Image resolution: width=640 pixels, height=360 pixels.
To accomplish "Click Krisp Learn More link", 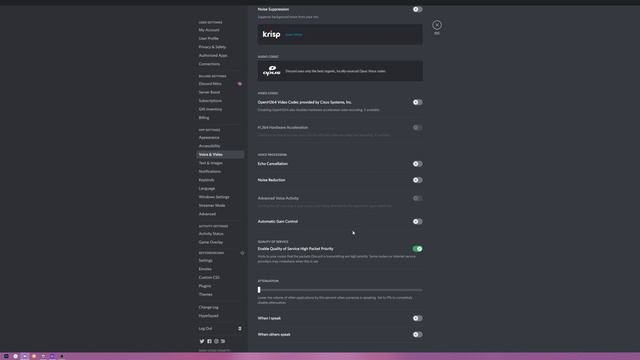I will pyautogui.click(x=294, y=35).
